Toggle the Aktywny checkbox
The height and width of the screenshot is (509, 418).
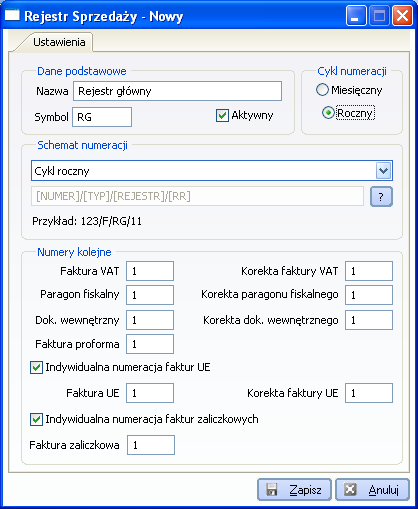pos(222,115)
